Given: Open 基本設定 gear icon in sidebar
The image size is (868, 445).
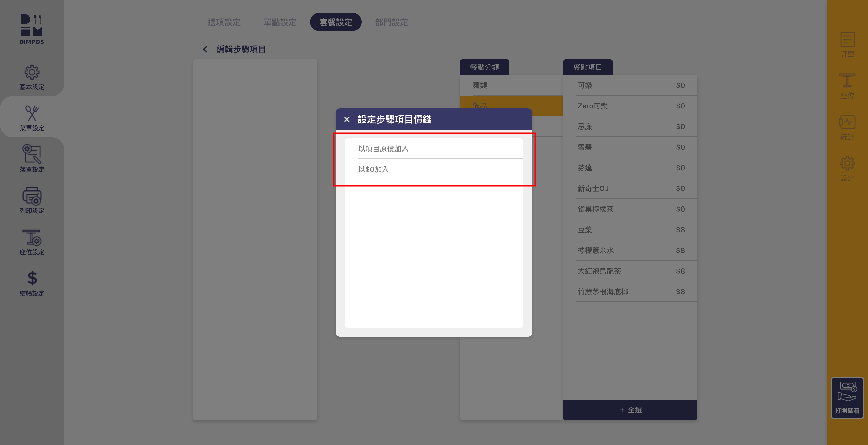Looking at the screenshot, I should coord(32,72).
